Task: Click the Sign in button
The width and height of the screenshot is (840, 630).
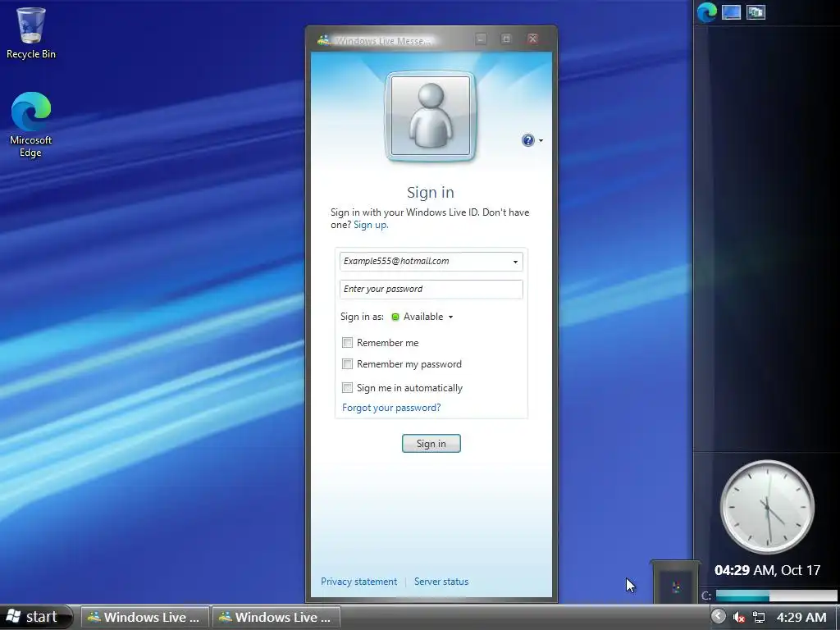Action: pyautogui.click(x=431, y=444)
